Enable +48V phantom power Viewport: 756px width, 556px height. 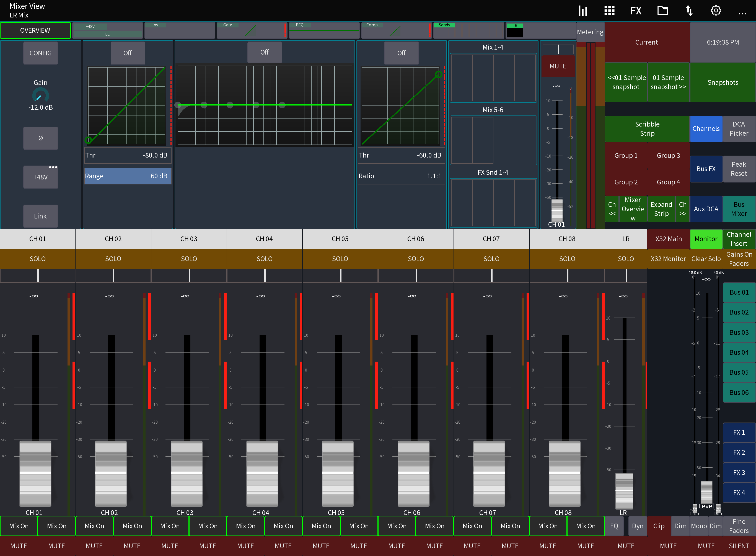click(40, 177)
